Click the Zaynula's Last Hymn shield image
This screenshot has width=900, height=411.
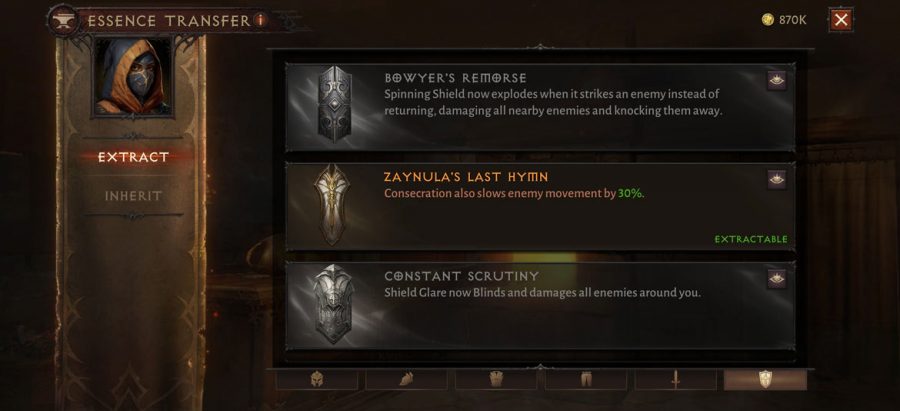point(332,205)
